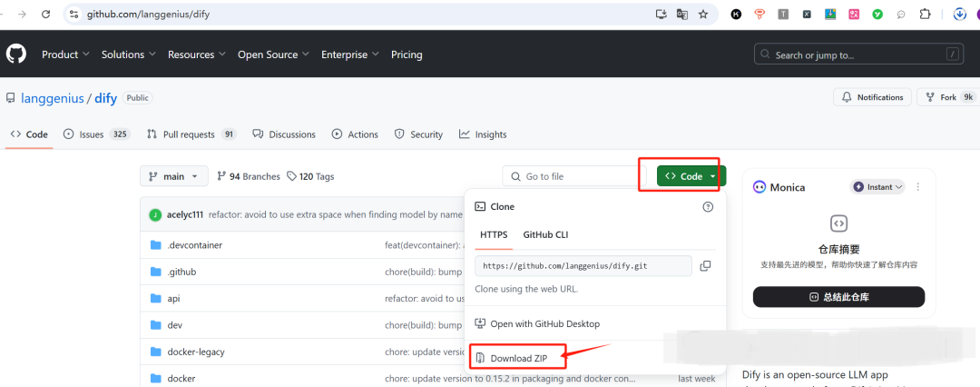Click the Notifications button
This screenshot has height=387, width=980.
pos(872,97)
